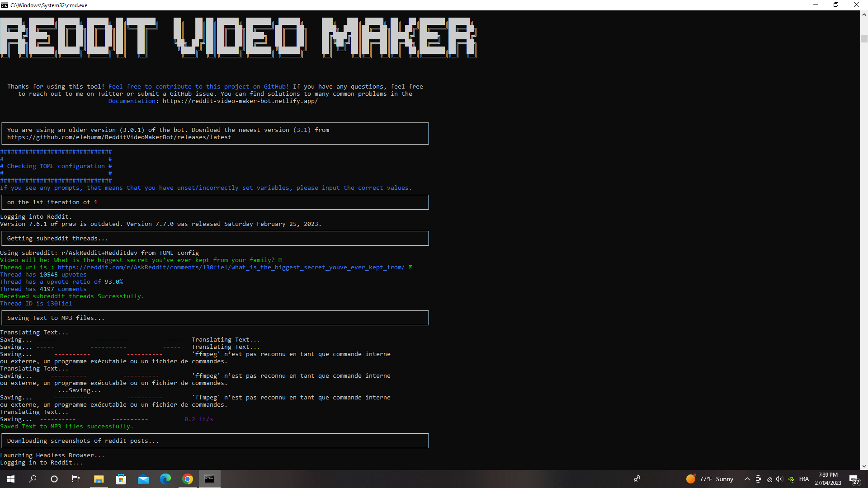Open the cmd window system menu icon
Image resolution: width=868 pixels, height=488 pixels.
[x=5, y=5]
